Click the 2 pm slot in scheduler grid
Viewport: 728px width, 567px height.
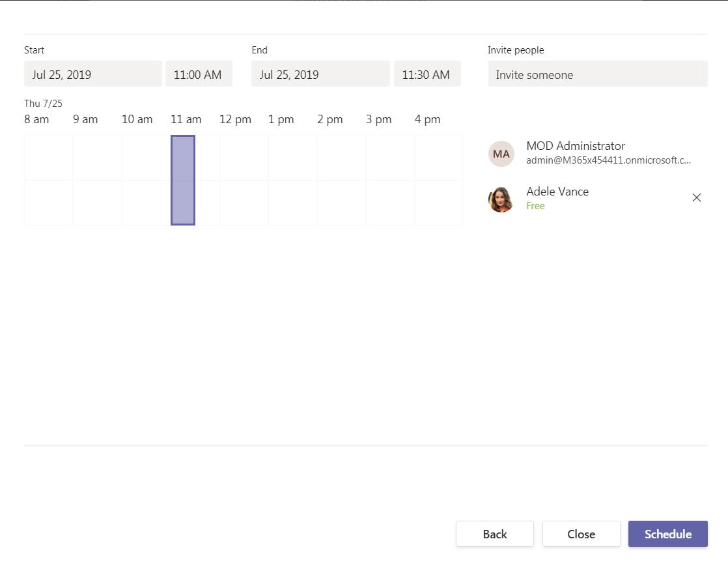click(x=341, y=180)
